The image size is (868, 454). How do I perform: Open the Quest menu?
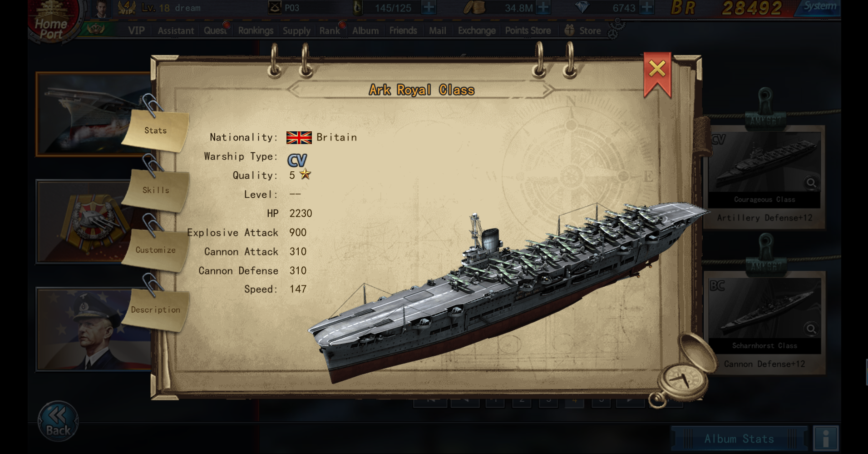pos(215,30)
